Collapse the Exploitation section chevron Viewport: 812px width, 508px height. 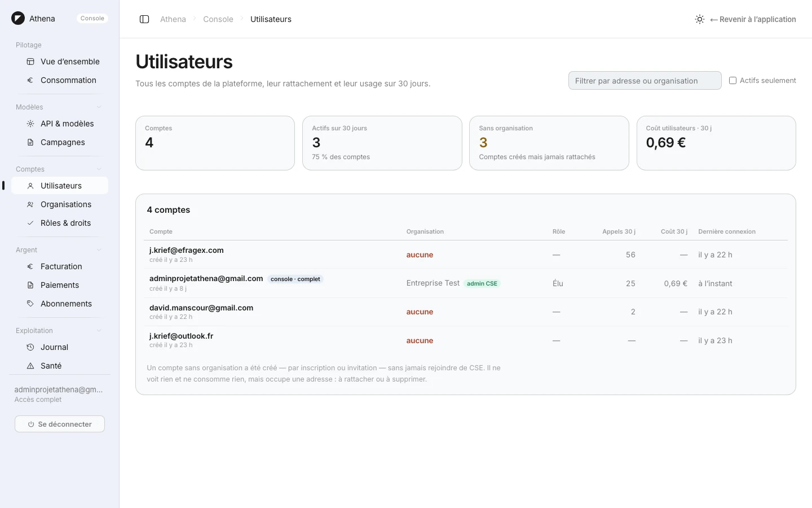click(99, 331)
